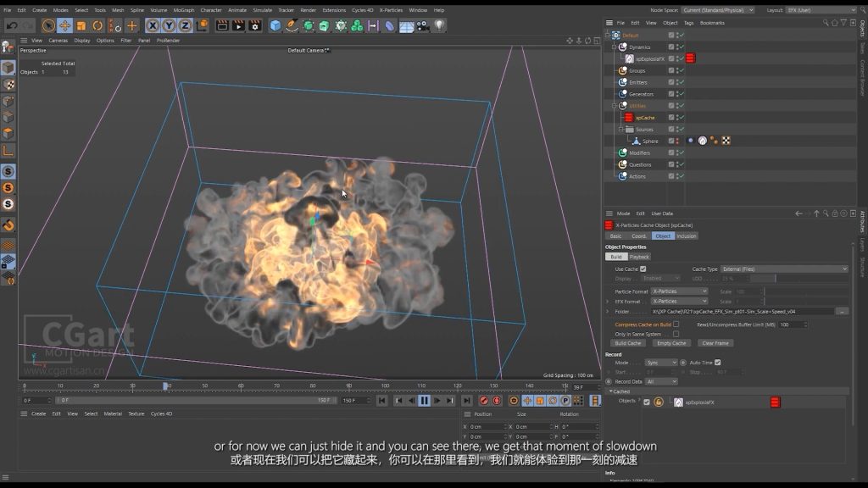Select xpCache object in Object Manager
868x488 pixels.
(x=645, y=117)
